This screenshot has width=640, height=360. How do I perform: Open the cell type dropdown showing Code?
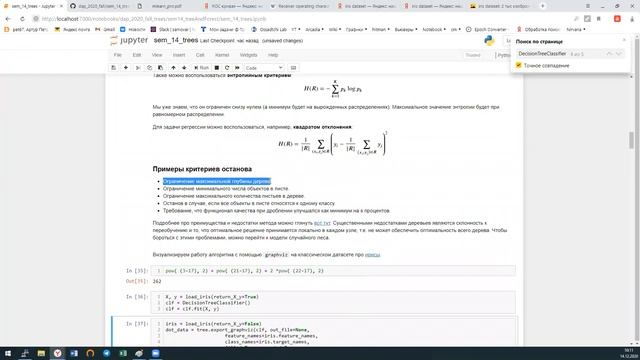[264, 68]
